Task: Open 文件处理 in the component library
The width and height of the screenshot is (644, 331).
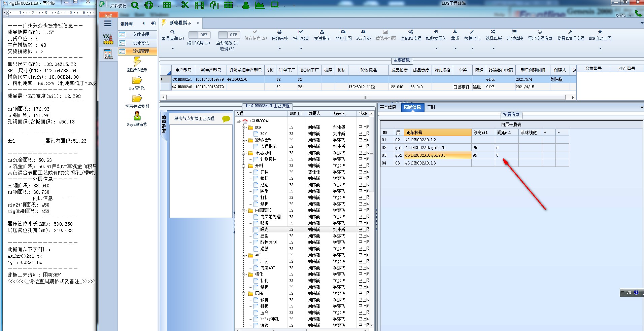Action: coord(138,34)
